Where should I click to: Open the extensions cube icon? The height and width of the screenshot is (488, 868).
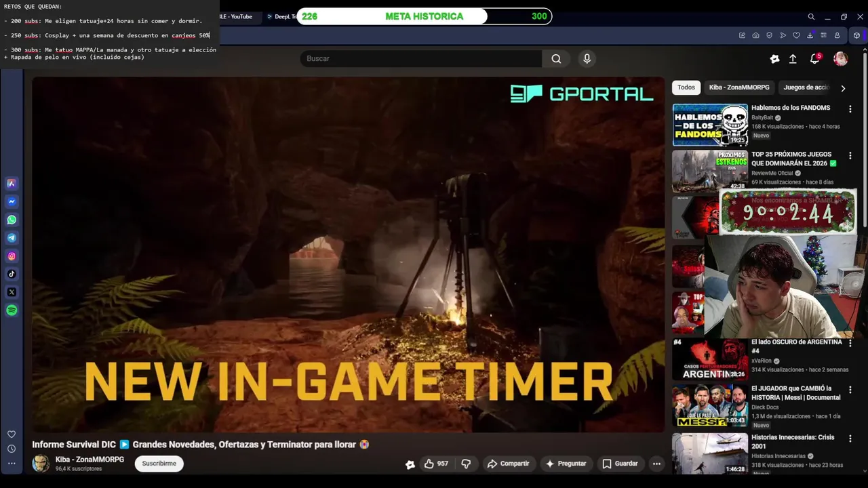pos(856,35)
